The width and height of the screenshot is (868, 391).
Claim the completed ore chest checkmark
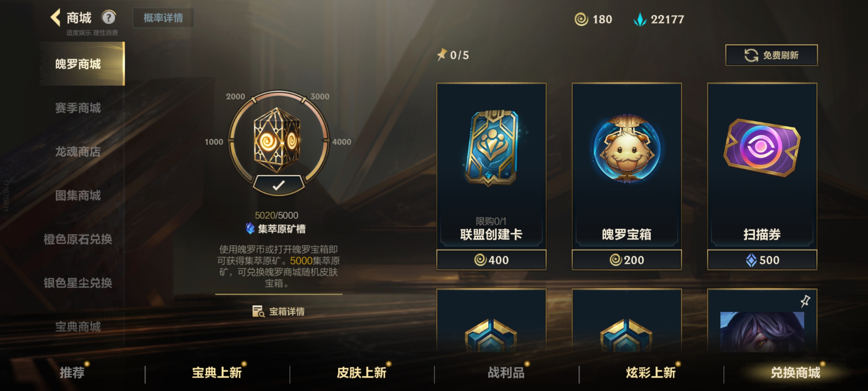[x=278, y=185]
